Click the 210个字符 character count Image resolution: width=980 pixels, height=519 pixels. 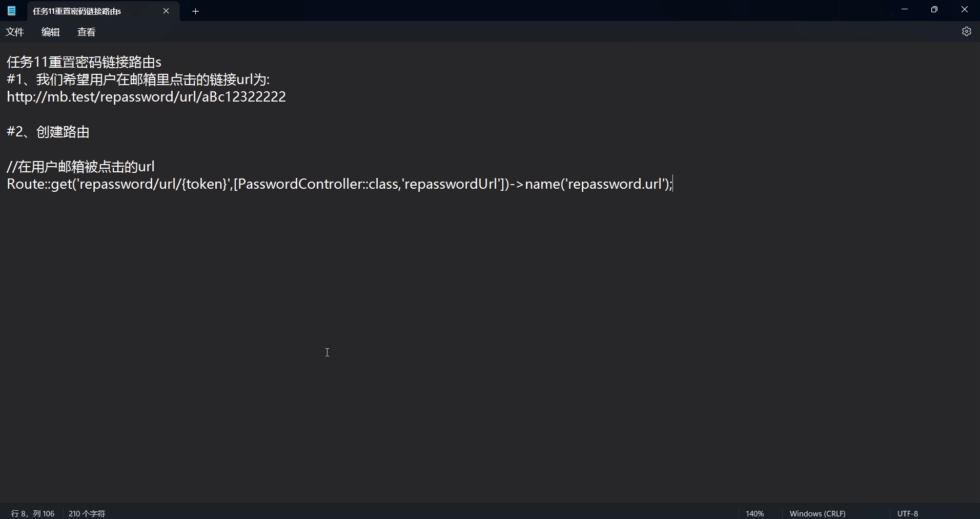click(x=87, y=513)
